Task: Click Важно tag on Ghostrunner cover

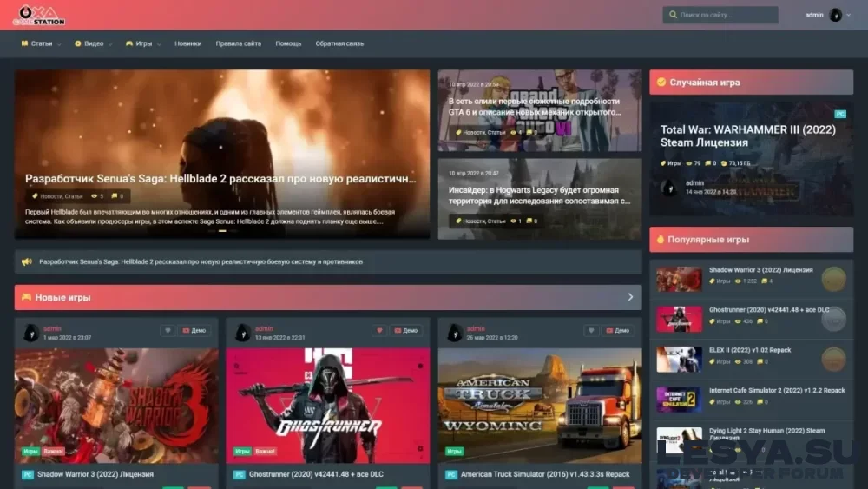Action: (x=266, y=451)
